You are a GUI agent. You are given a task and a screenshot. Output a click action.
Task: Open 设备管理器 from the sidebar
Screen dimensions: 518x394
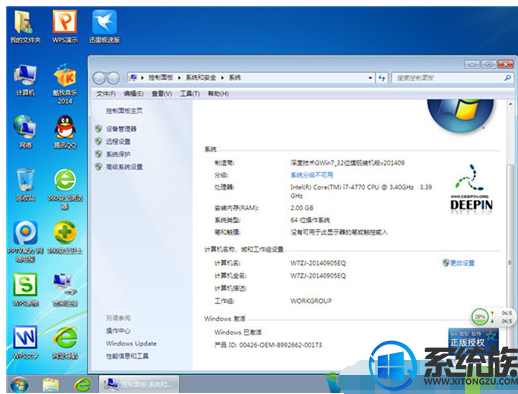click(x=121, y=129)
